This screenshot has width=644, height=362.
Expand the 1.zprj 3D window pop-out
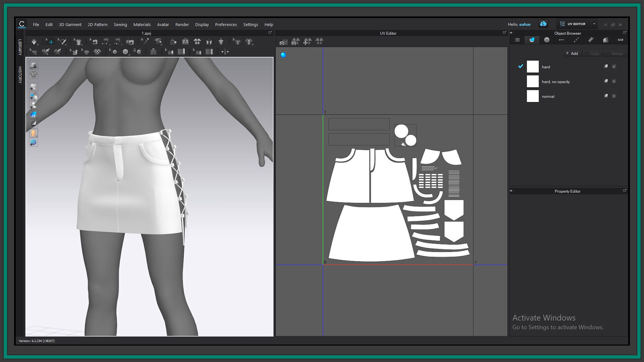coord(270,33)
